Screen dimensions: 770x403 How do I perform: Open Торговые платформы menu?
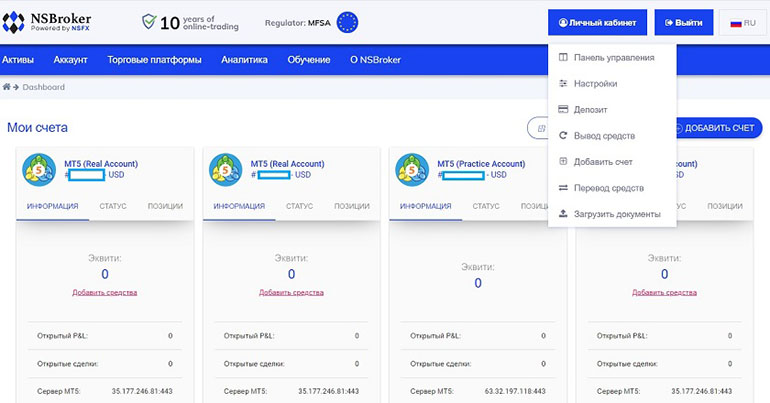tap(154, 60)
